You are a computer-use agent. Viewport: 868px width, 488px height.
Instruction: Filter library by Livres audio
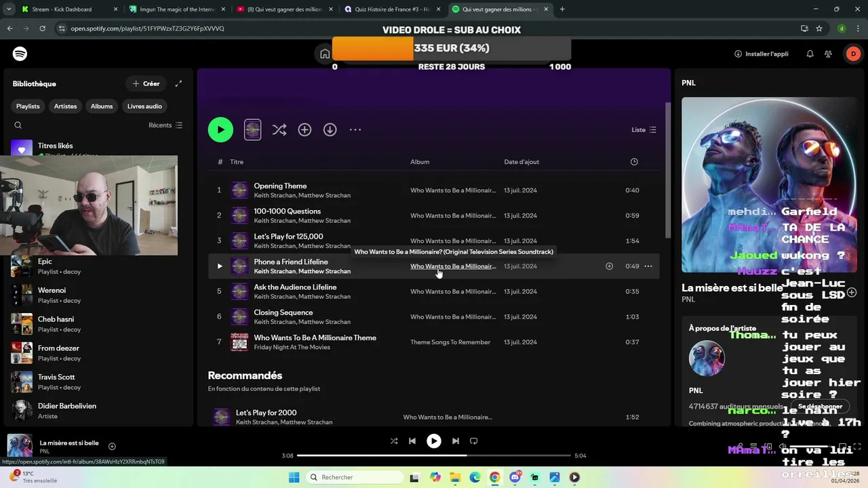144,106
